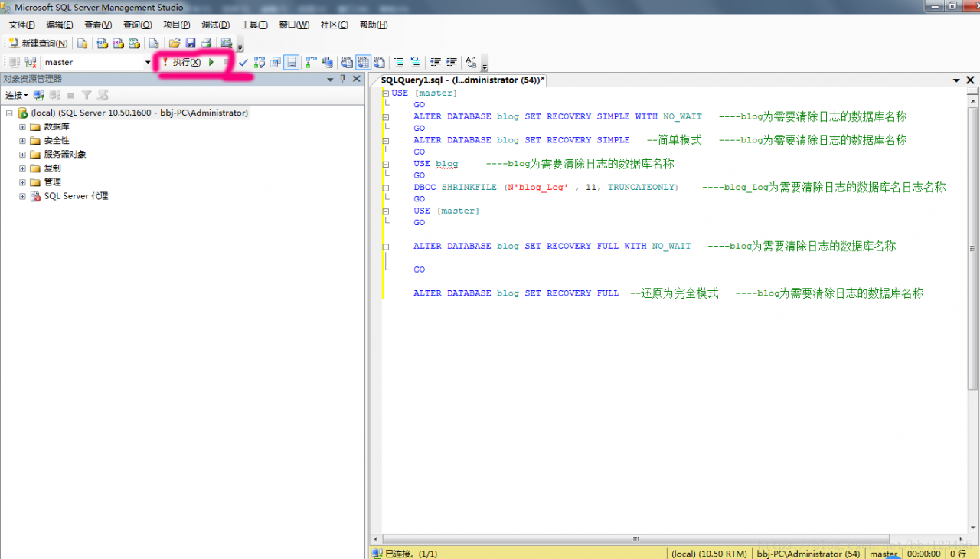Collapse the USE blog code block
The width and height of the screenshot is (980, 559).
click(x=386, y=164)
